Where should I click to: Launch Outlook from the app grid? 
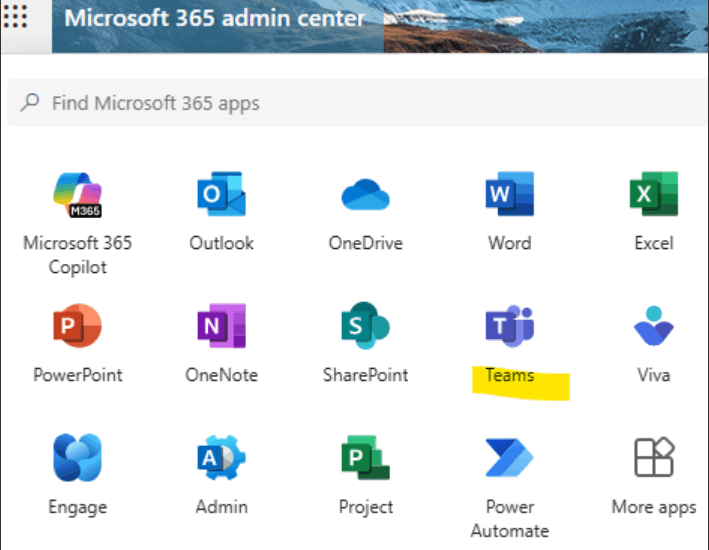coord(222,194)
